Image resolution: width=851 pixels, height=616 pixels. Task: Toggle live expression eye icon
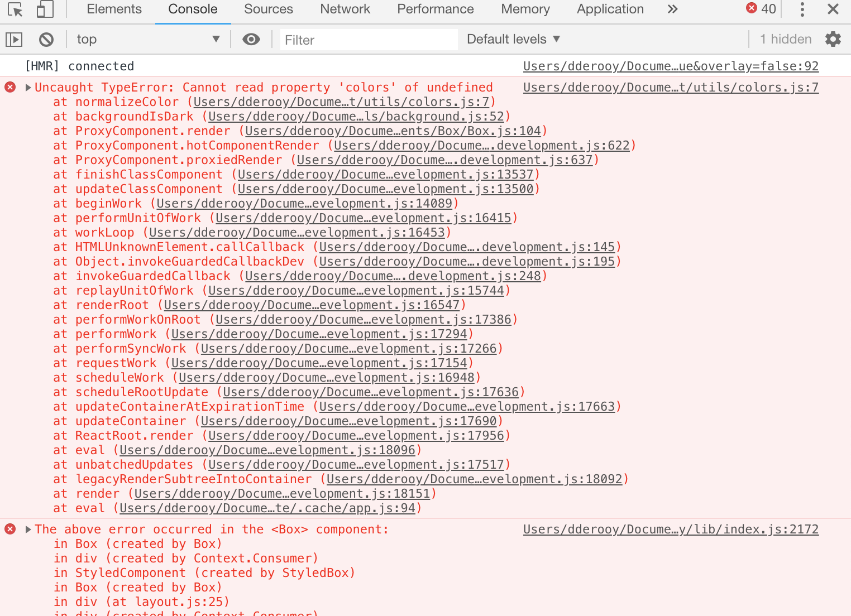click(251, 39)
